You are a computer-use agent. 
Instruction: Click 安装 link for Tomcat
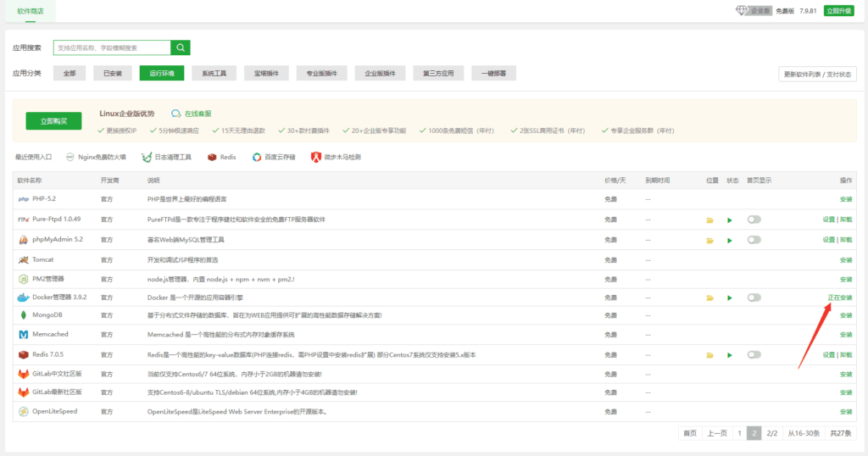point(846,260)
